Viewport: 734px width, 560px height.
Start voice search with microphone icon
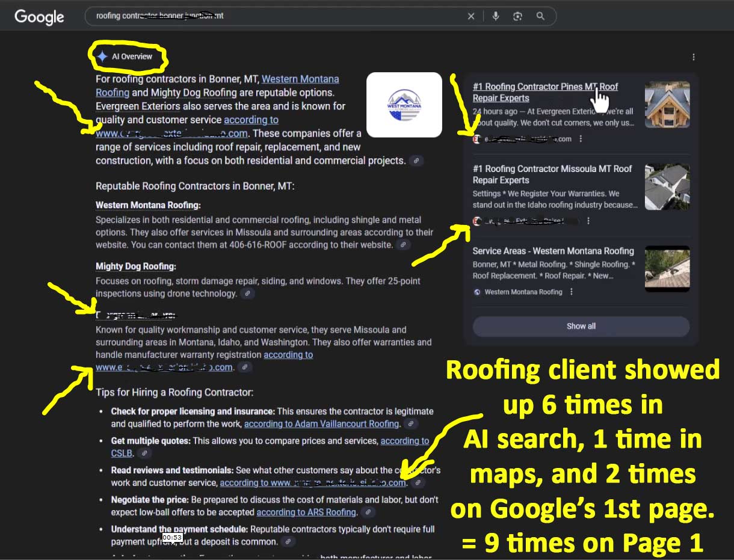pos(496,16)
